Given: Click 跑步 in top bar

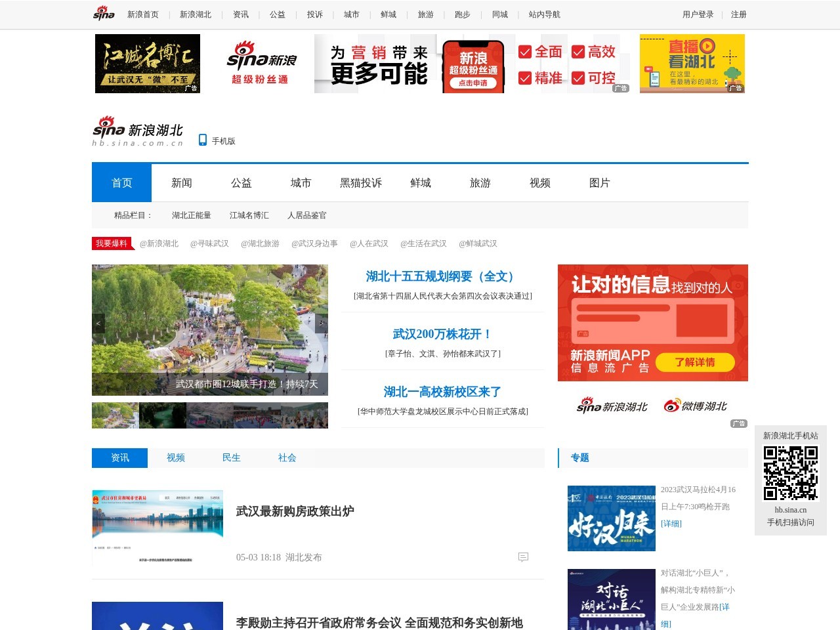Looking at the screenshot, I should [463, 14].
